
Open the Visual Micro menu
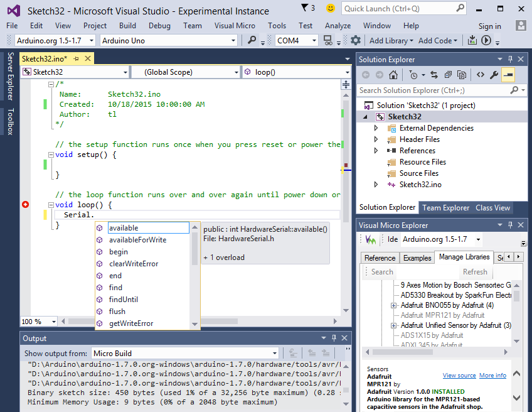(x=235, y=26)
